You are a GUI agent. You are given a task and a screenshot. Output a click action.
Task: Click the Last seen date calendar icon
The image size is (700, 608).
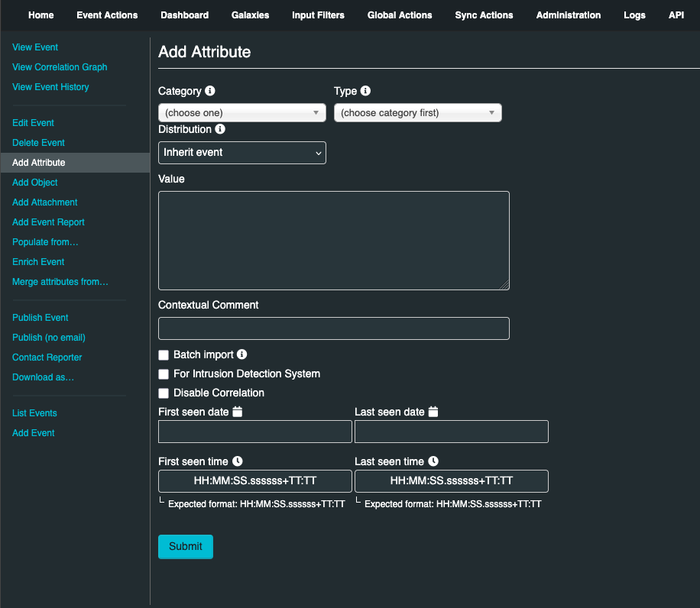tap(433, 412)
